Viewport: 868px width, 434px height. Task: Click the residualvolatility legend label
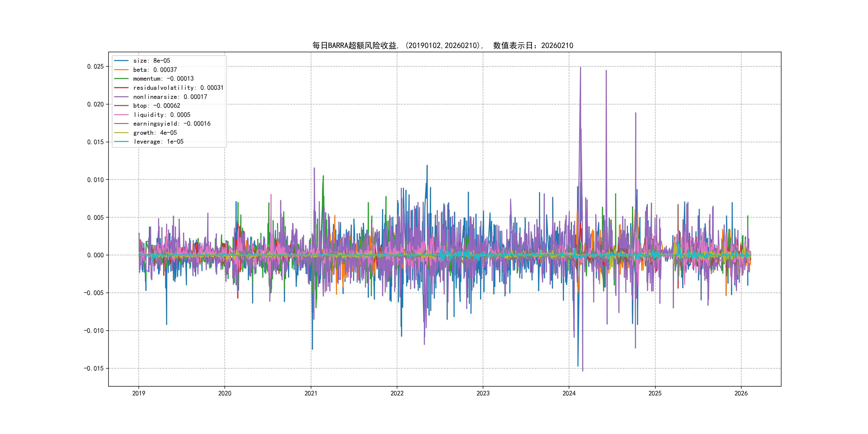[x=178, y=88]
